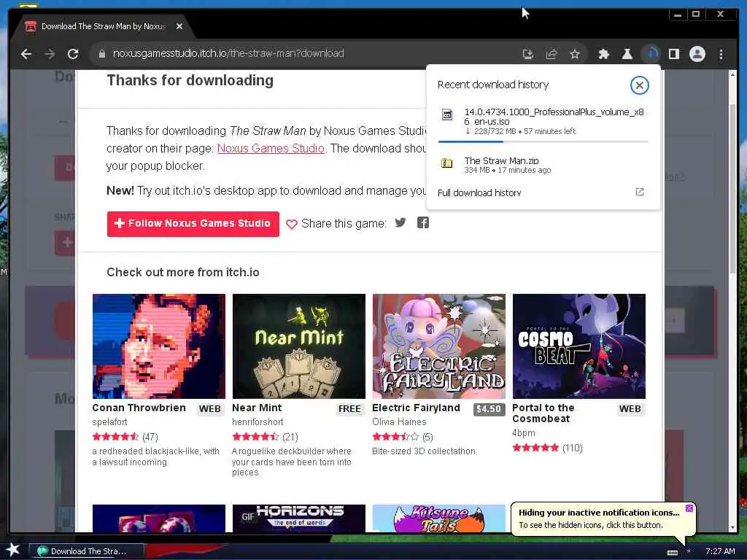Click the address bar URL field
Image resolution: width=747 pixels, height=560 pixels.
[x=305, y=54]
